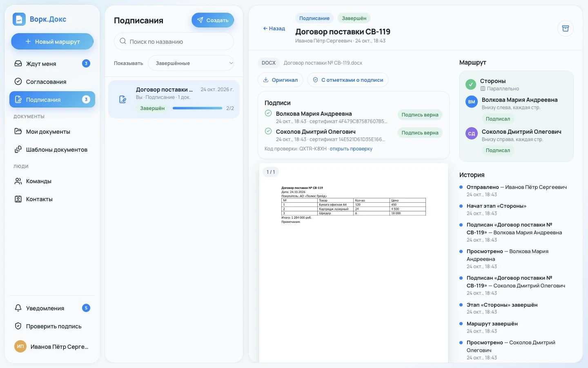
Task: Click the ИП user avatar for Иванов Пётр
Action: tap(20, 346)
